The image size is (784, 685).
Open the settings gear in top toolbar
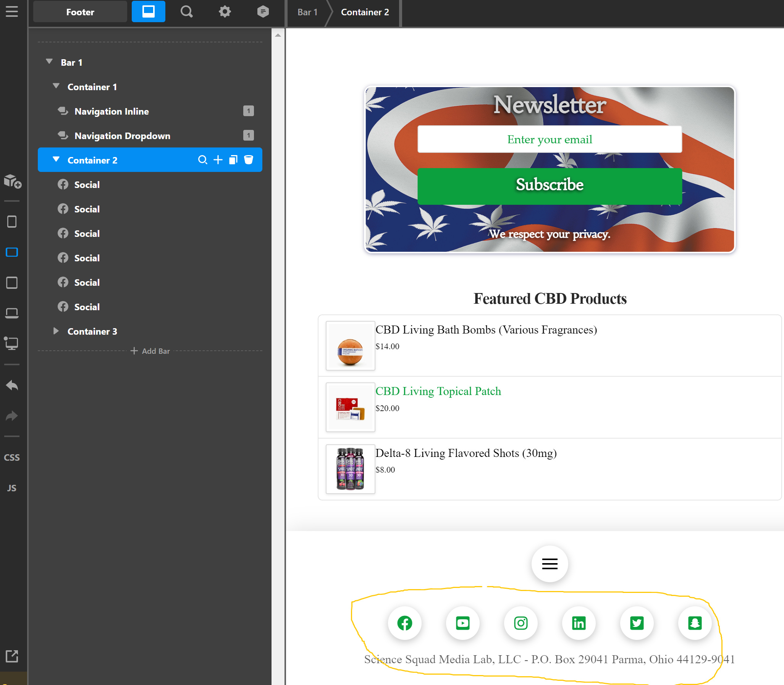coord(225,11)
